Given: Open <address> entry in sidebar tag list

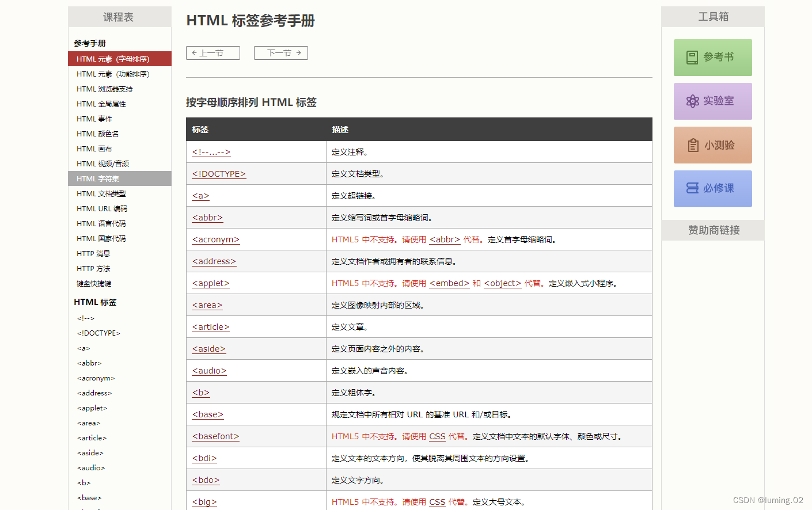Looking at the screenshot, I should (x=94, y=393).
